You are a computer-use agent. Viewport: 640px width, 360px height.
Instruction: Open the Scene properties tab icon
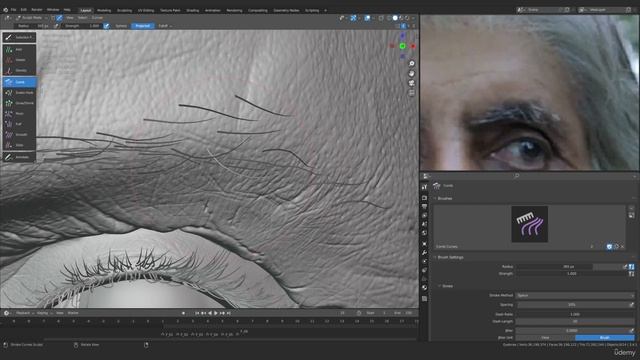[x=424, y=224]
